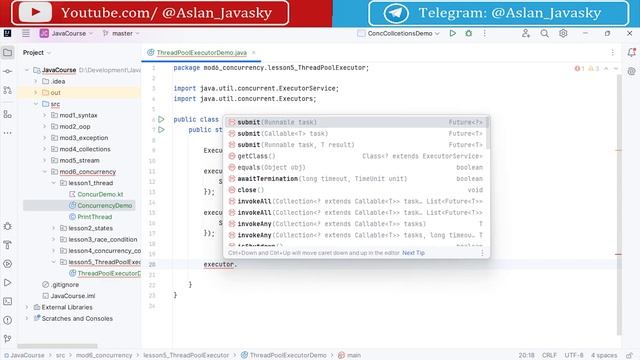Open editor tabs options menu
Image resolution: width=640 pixels, height=360 pixels.
(x=613, y=52)
